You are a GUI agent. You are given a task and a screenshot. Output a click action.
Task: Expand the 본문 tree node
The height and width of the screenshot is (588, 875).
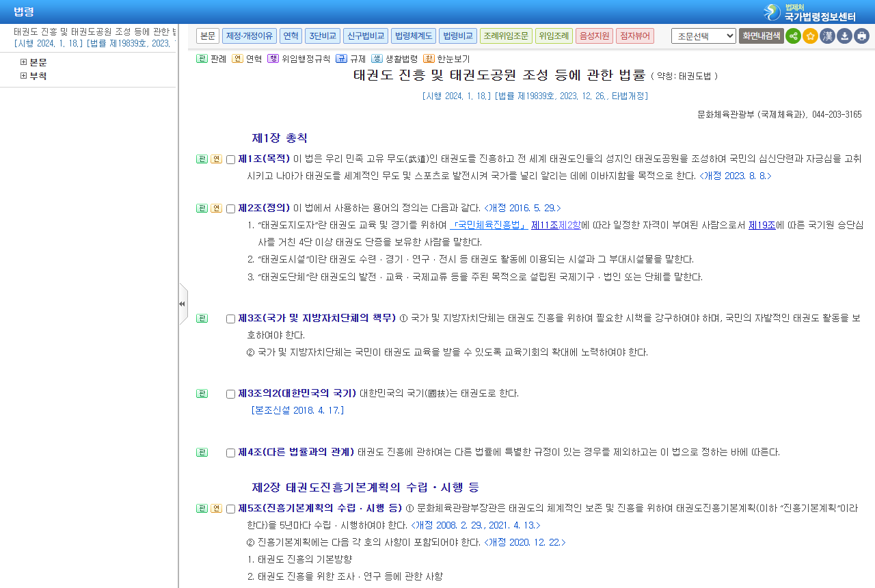click(x=24, y=62)
